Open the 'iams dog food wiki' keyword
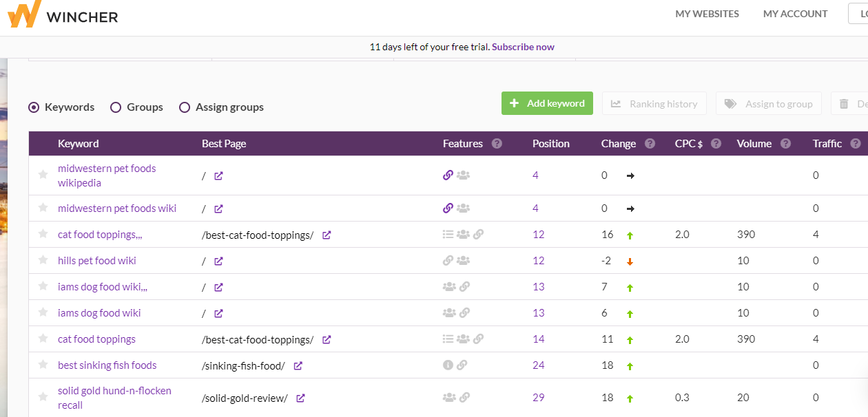The image size is (868, 417). 99,313
